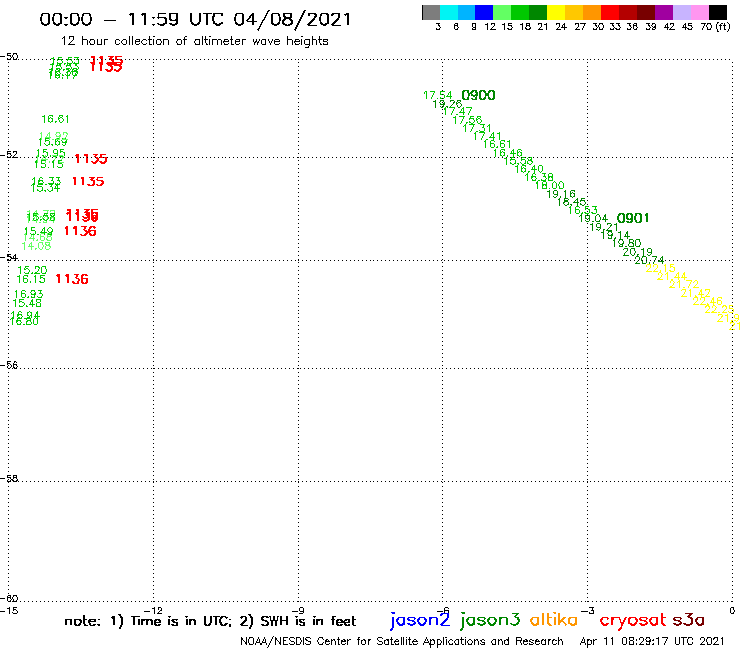Select the red 1135 time beside 16.33
The width and height of the screenshot is (740, 650).
coord(88,181)
